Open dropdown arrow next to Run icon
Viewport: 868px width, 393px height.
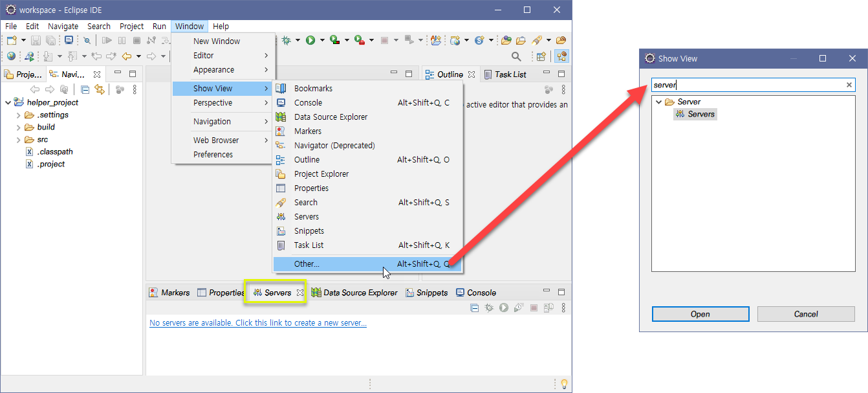point(322,40)
